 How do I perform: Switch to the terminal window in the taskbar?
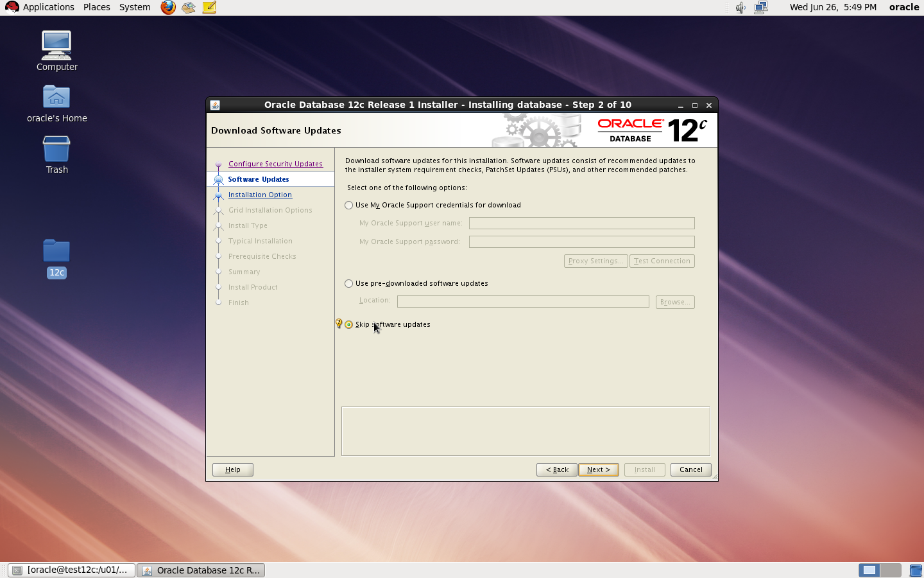[71, 570]
